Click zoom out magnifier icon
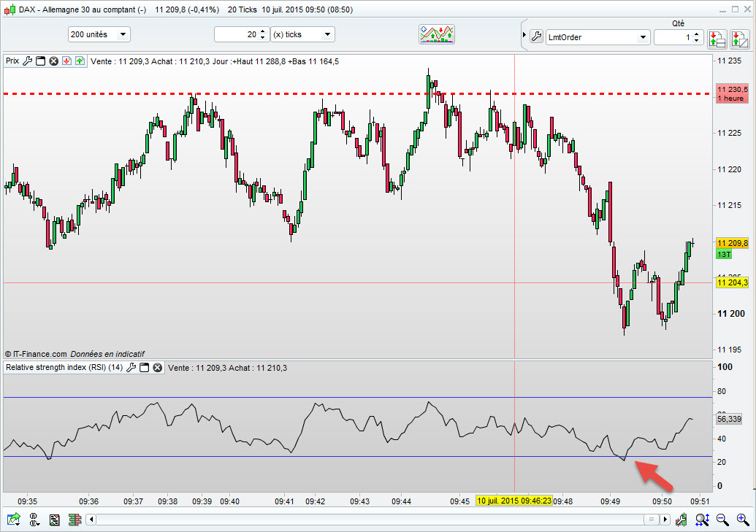Image resolution: width=756 pixels, height=532 pixels. click(x=722, y=520)
